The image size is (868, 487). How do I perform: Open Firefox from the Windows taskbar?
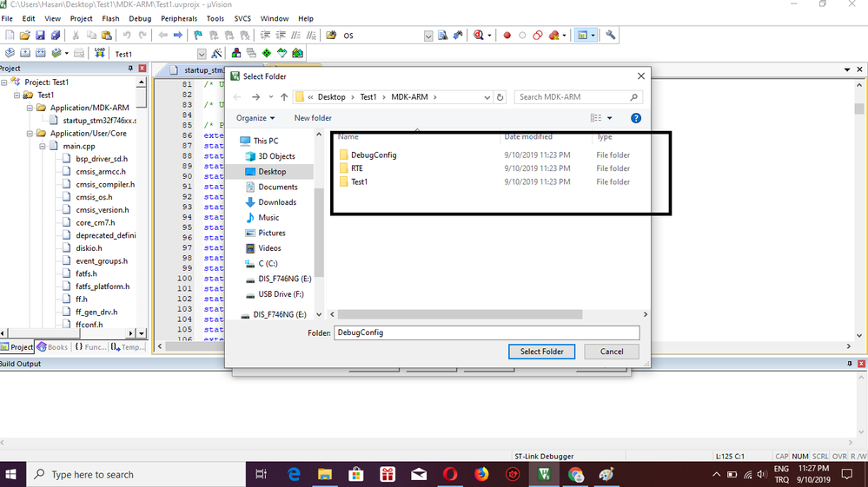point(481,474)
